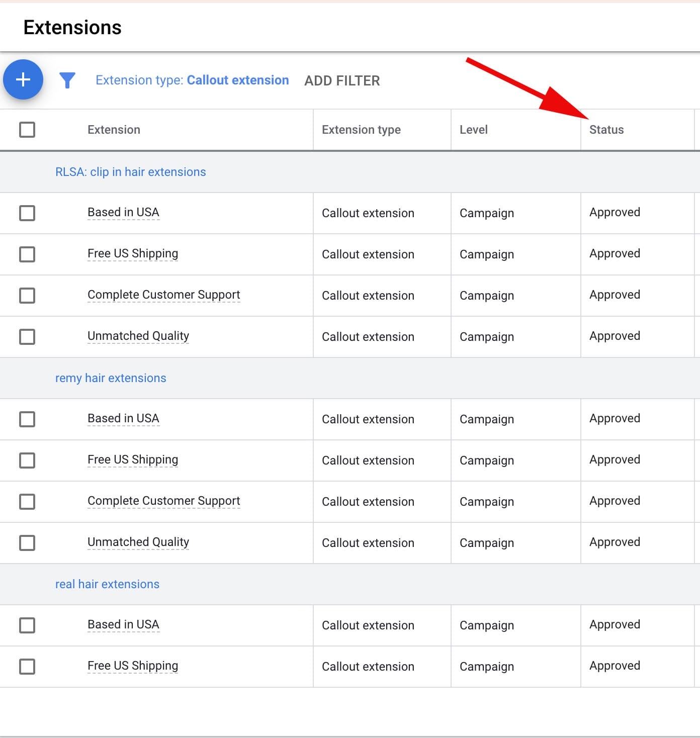This screenshot has width=700, height=738.
Task: Check Complete Customer Support under remy hair extensions
Action: [x=27, y=502]
